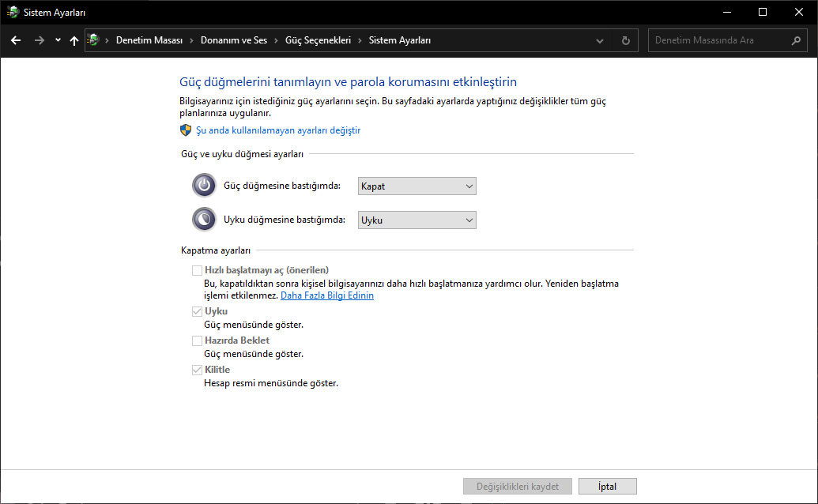
Task: Click Değişiklikleri kaydet button
Action: point(517,487)
